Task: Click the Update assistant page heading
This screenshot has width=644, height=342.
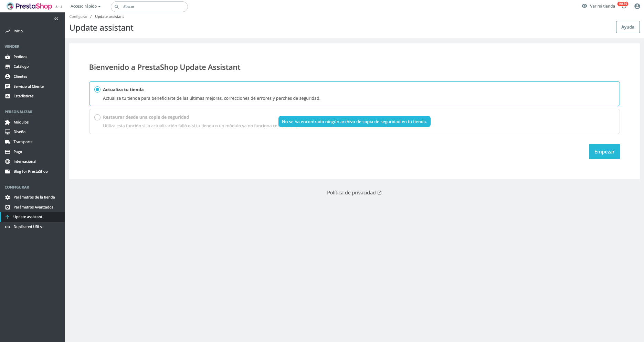Action: 102,28
